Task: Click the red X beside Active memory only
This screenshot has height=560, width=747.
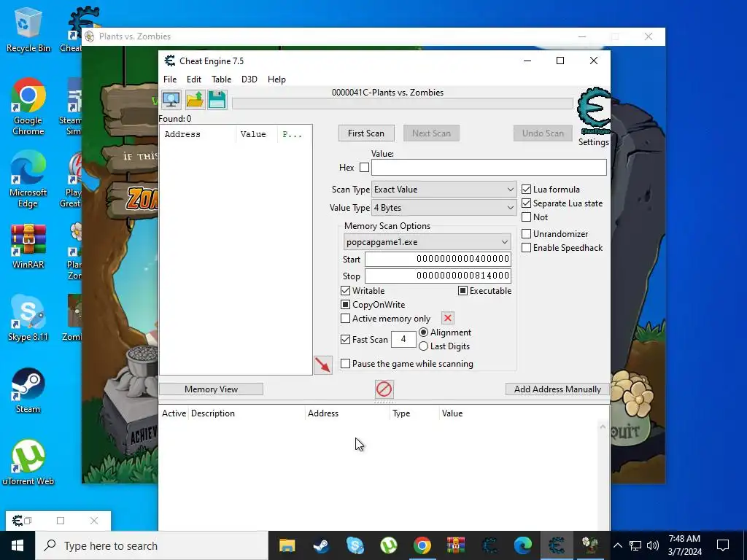Action: coord(448,318)
